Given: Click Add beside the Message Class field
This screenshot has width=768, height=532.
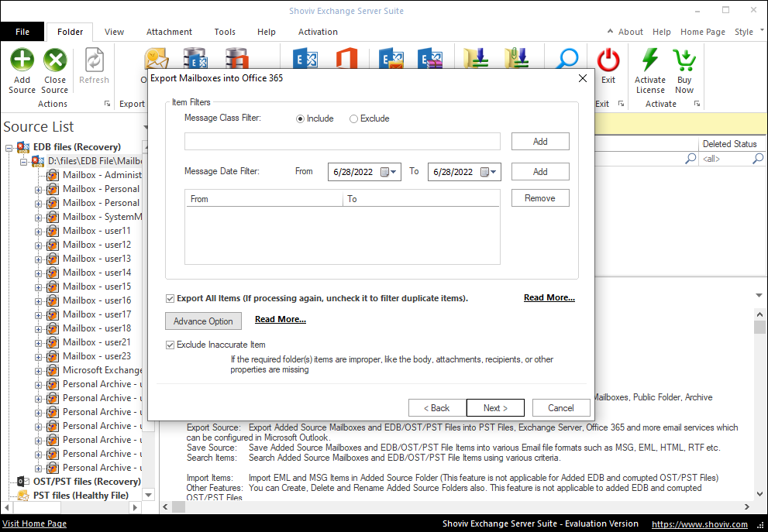Looking at the screenshot, I should [x=540, y=142].
